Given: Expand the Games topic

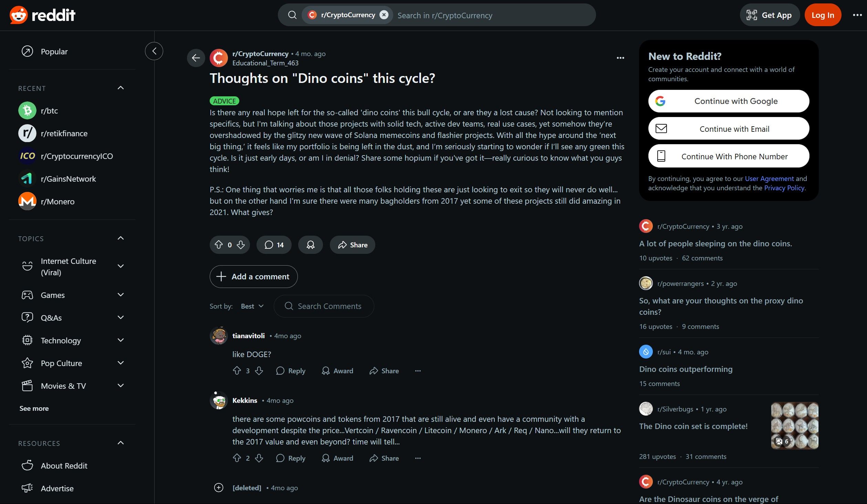Looking at the screenshot, I should click(x=121, y=295).
